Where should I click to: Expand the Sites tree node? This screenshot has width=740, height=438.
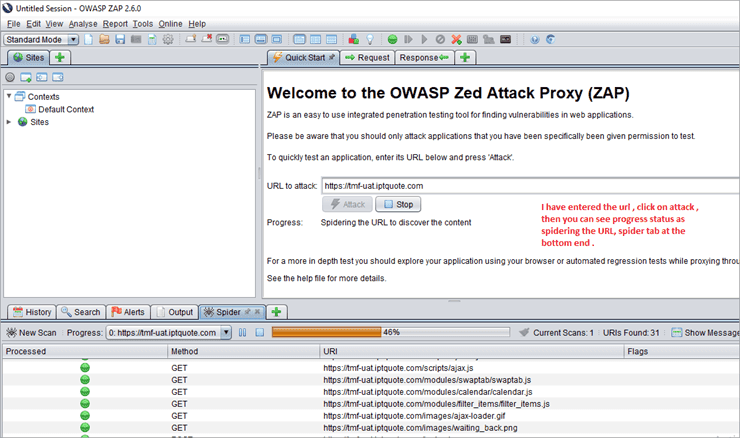pos(10,122)
